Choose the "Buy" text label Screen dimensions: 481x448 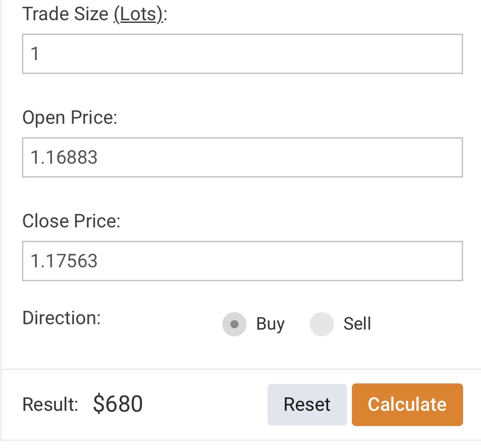(x=270, y=324)
